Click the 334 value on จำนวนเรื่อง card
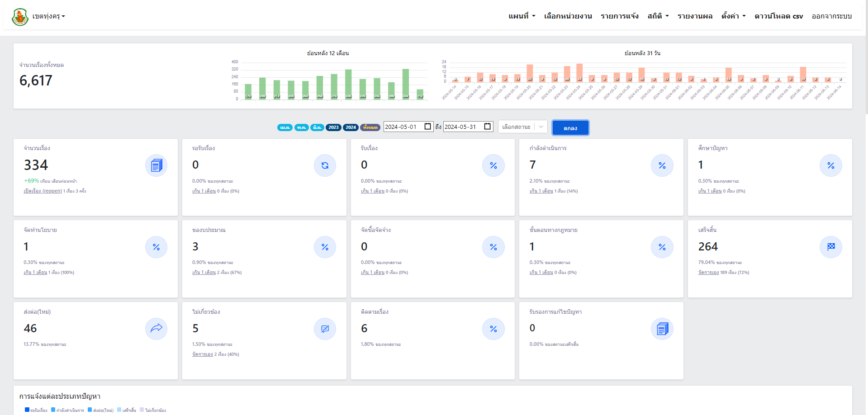 36,165
